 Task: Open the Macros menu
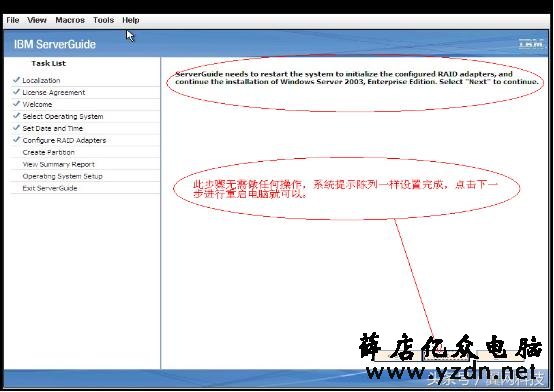[70, 20]
